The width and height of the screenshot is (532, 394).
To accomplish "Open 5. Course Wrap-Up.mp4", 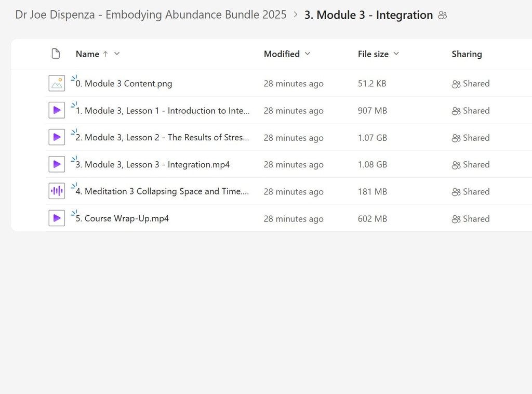I will pyautogui.click(x=122, y=218).
